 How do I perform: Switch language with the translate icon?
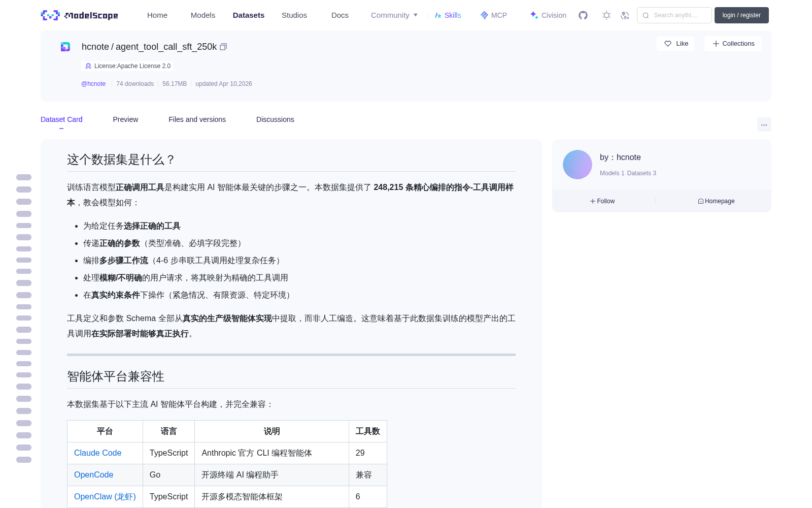click(x=625, y=15)
